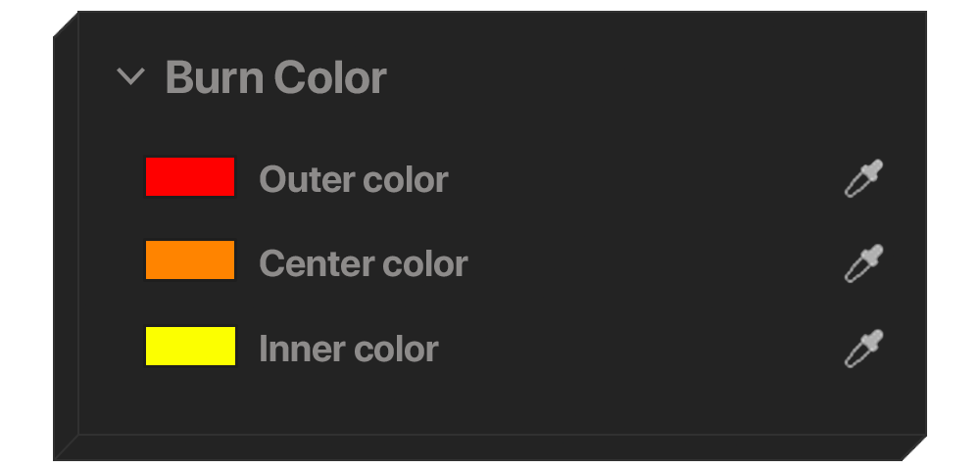Image resolution: width=980 pixels, height=468 pixels.
Task: Click the Inner color label
Action: (348, 349)
